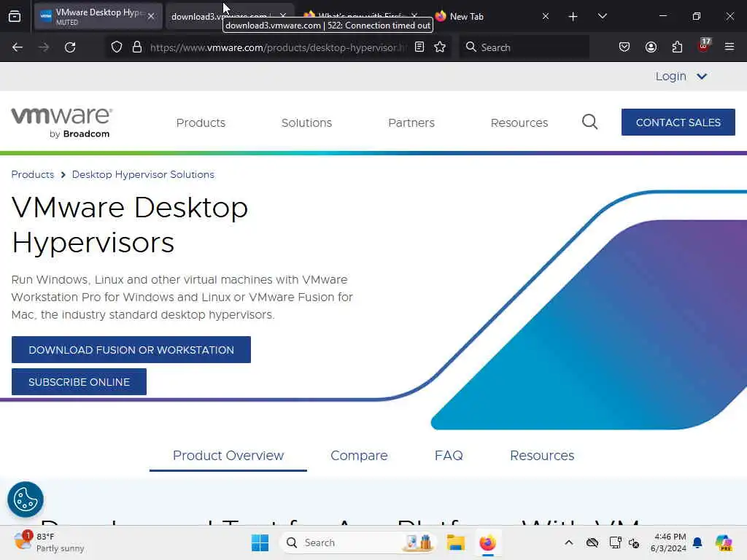Open notification bell in taskbar
This screenshot has height=560, width=747.
point(697,542)
